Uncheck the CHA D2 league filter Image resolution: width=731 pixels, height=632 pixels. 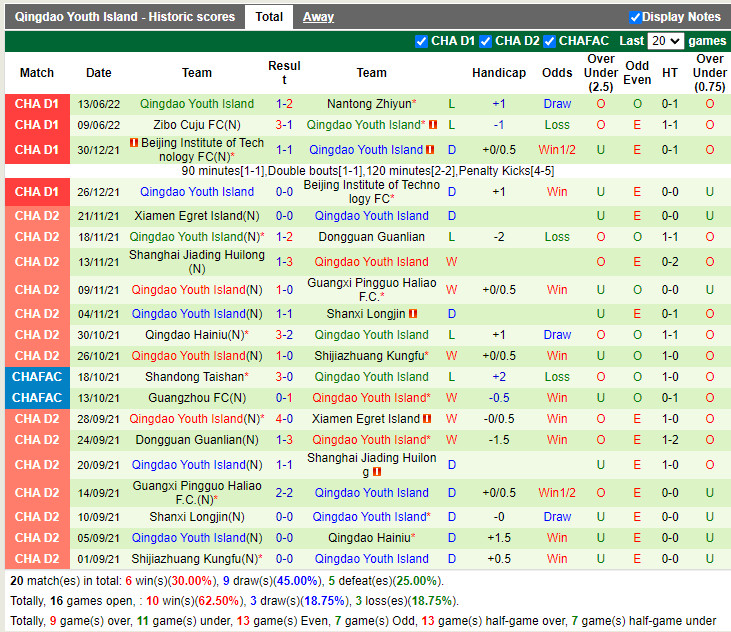(x=485, y=41)
